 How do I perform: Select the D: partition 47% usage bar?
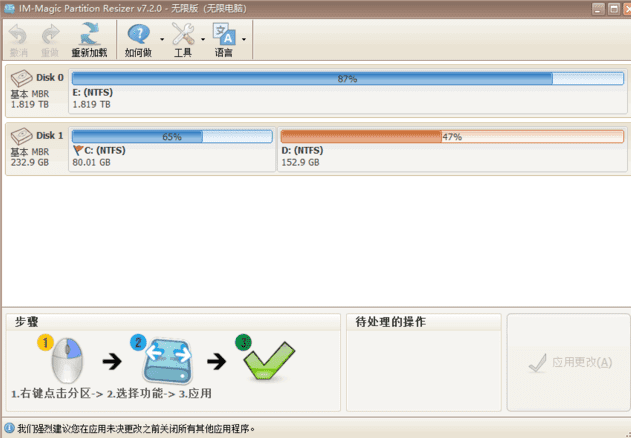click(452, 136)
